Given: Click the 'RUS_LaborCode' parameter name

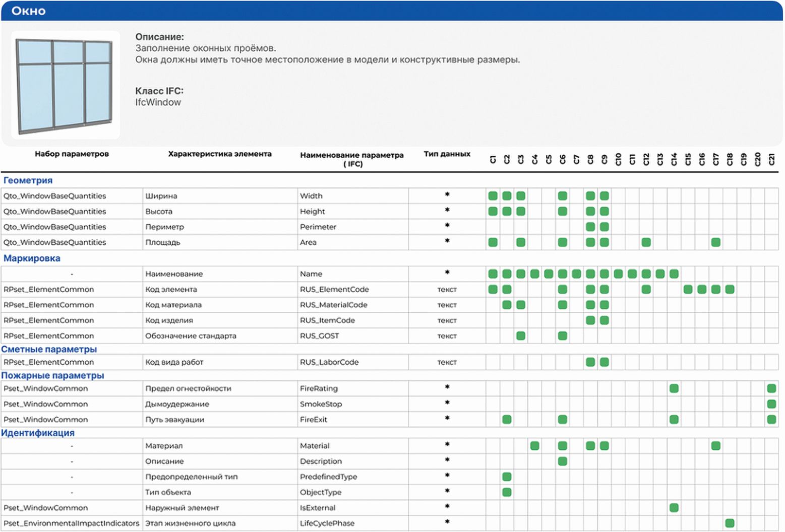Looking at the screenshot, I should (329, 362).
